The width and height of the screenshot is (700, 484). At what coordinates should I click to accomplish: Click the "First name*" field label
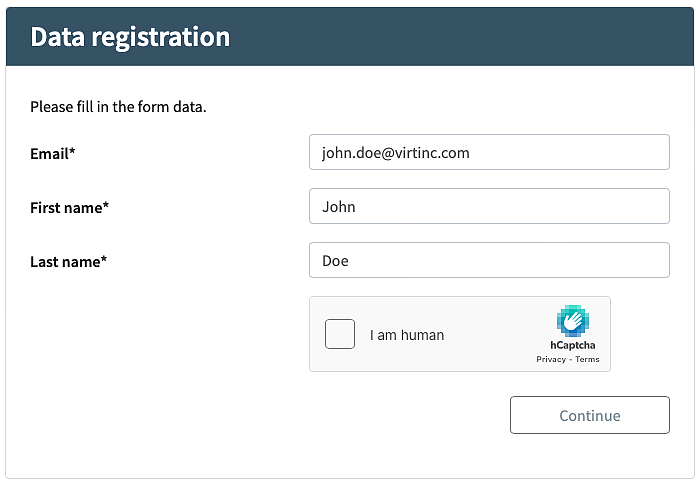[70, 208]
